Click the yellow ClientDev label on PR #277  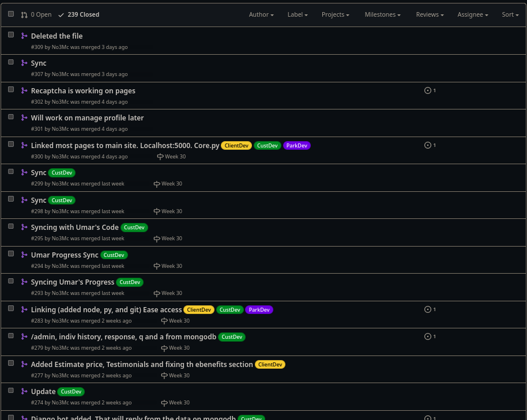270,364
